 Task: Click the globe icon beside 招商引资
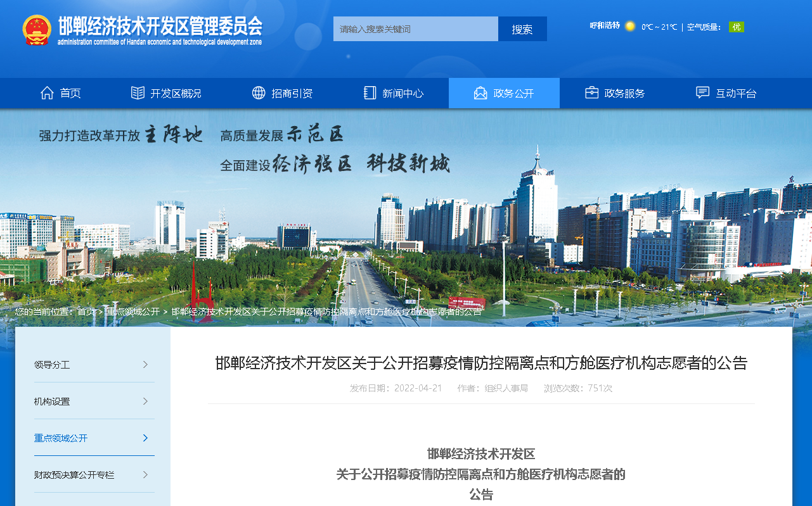pos(259,93)
